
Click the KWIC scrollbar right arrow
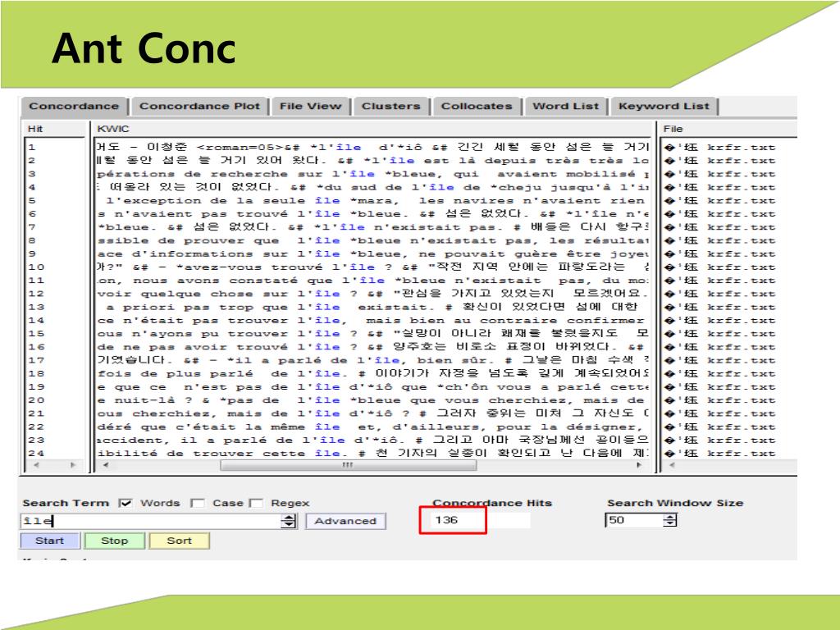pos(638,465)
